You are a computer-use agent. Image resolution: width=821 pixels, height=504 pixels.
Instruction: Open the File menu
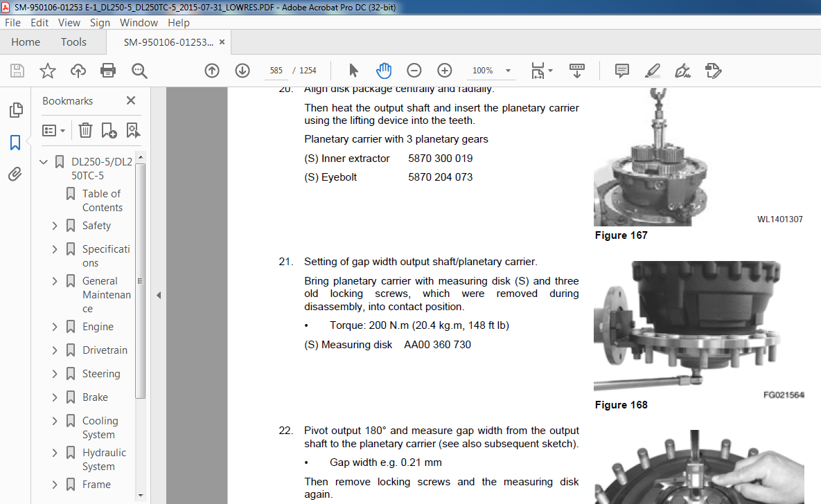point(12,23)
